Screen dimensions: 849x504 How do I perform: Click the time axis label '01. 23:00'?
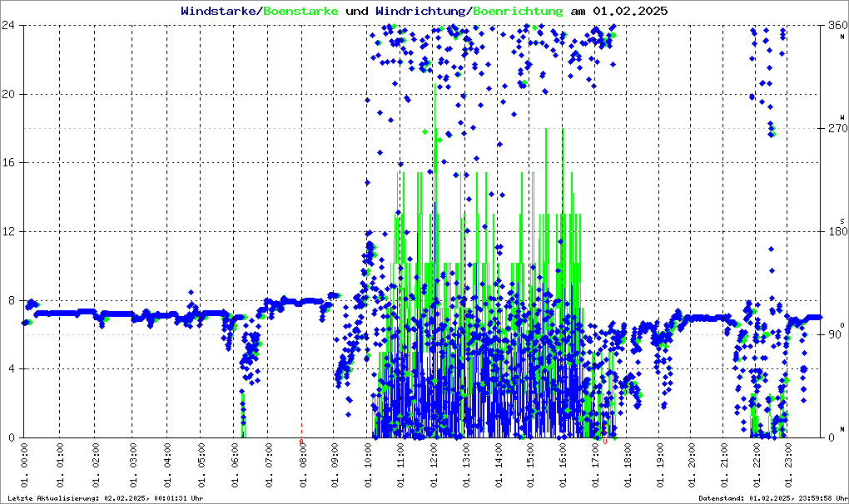788,465
